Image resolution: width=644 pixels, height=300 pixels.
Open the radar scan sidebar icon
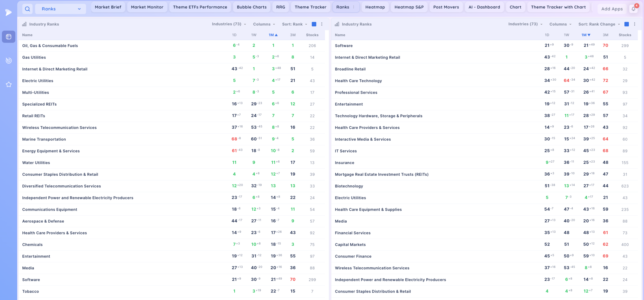coord(9,60)
